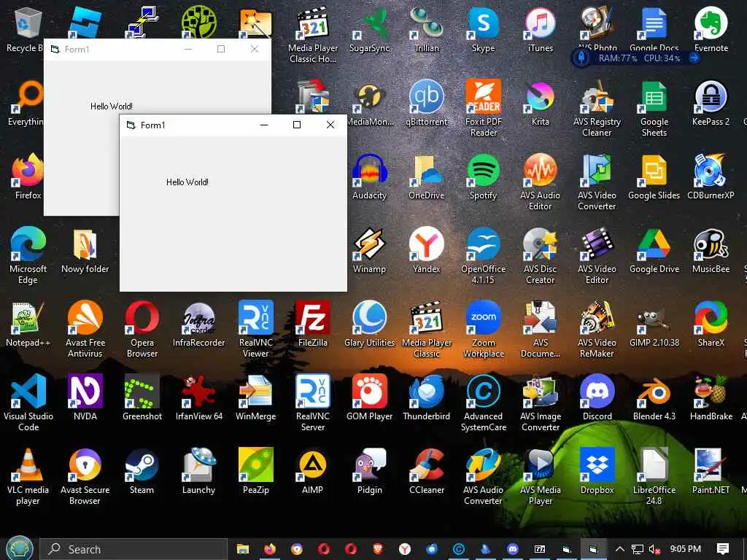
Task: Click the arrow on the RAM/CPU widget
Action: point(694,58)
